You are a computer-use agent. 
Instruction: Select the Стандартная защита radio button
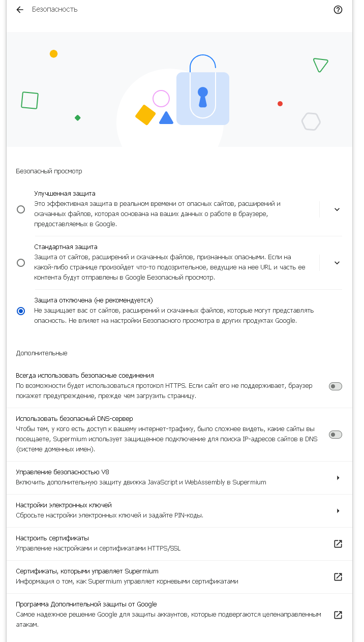[21, 263]
